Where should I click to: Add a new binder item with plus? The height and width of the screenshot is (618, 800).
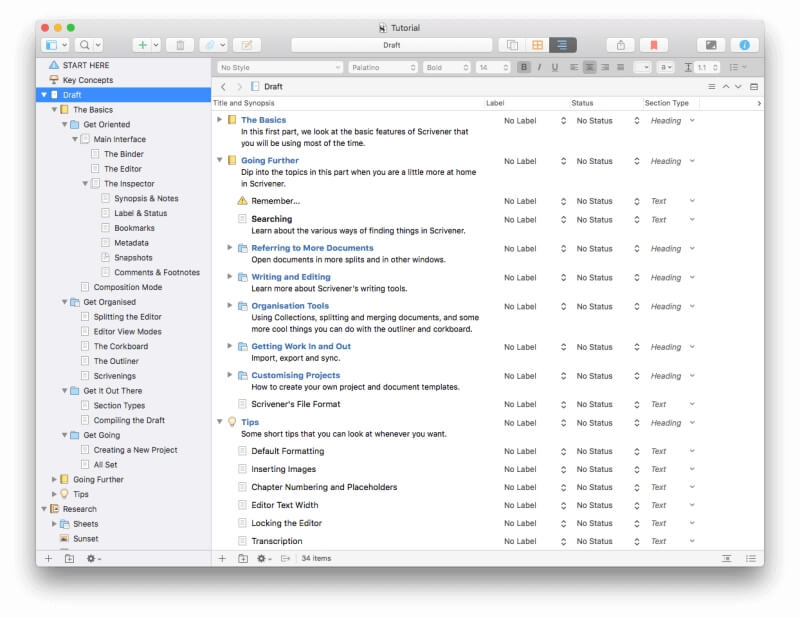(48, 559)
